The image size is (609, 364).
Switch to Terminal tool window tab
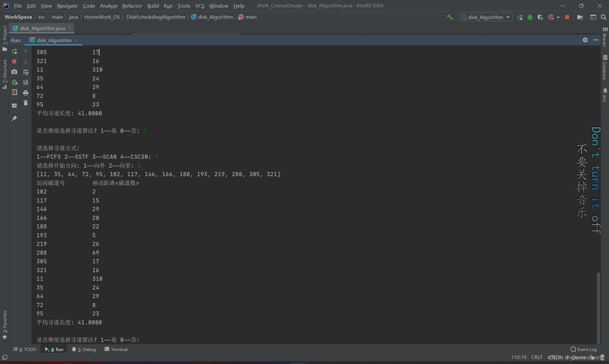(x=116, y=349)
